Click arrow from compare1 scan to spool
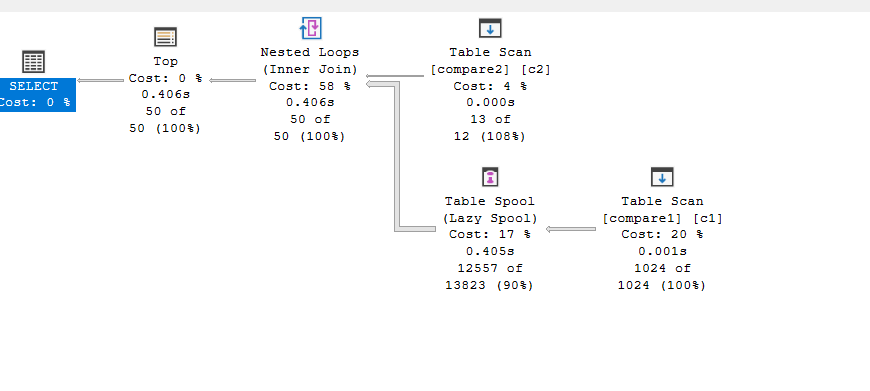 coord(571,229)
